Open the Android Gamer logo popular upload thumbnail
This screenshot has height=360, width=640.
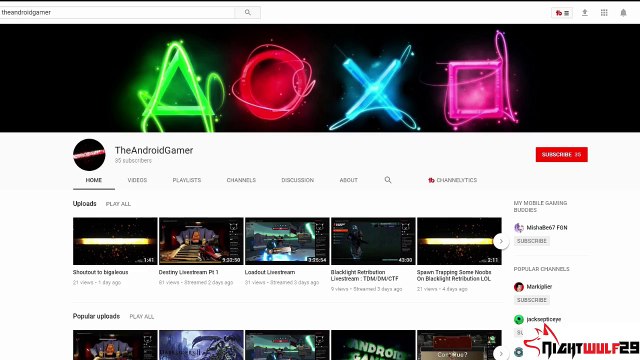tap(373, 345)
